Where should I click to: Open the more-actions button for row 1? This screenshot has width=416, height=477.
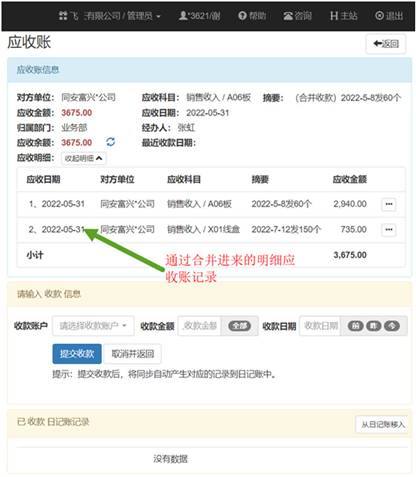(x=389, y=204)
